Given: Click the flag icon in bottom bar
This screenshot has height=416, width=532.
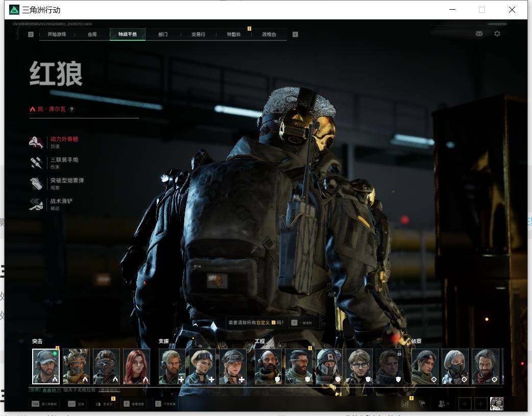Looking at the screenshot, I should click(422, 404).
